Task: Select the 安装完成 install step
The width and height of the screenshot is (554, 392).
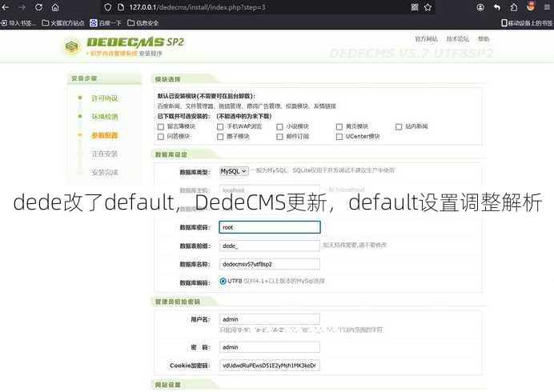Action: pyautogui.click(x=105, y=172)
